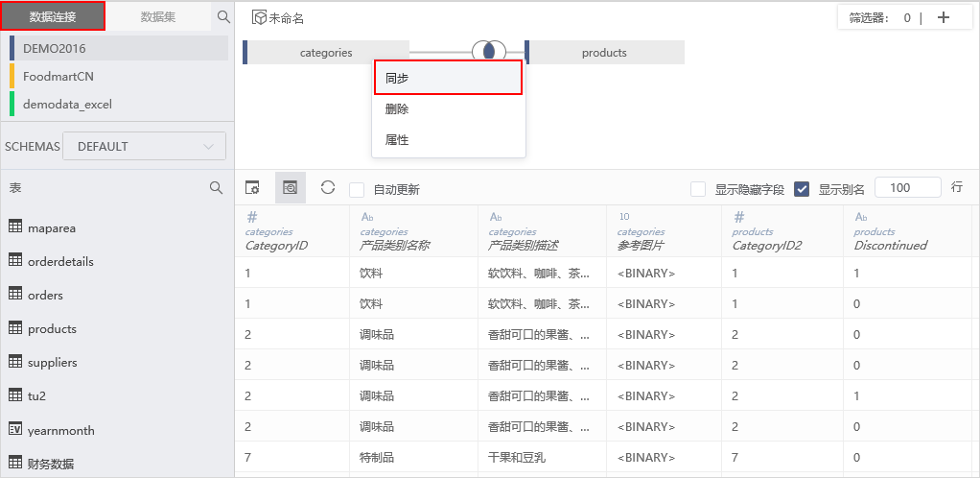980x478 pixels.
Task: Click the table icon beside 财务数据
Action: tap(15, 463)
